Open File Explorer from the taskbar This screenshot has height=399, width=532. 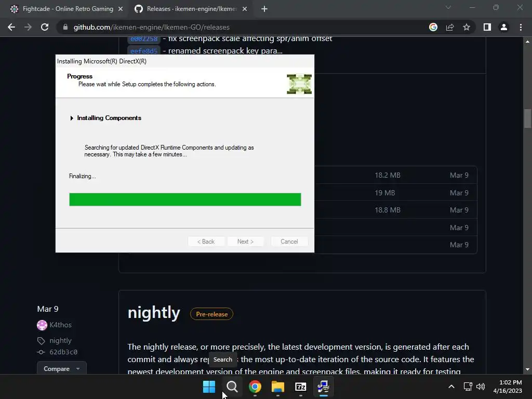278,387
